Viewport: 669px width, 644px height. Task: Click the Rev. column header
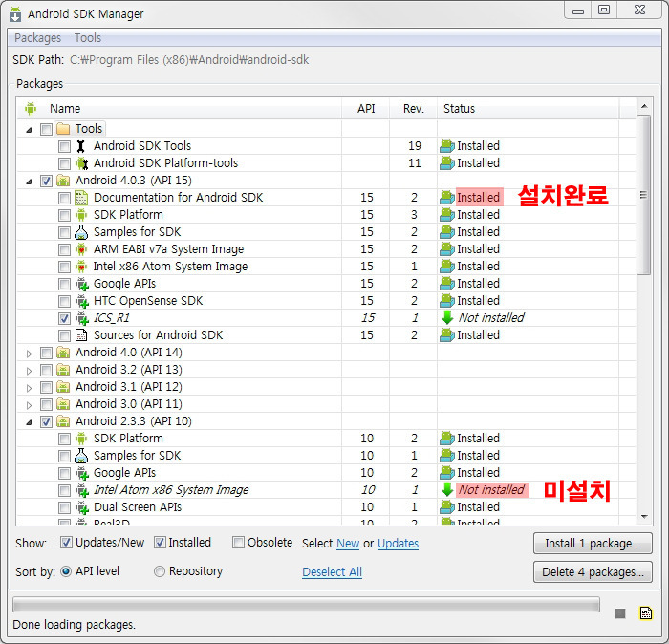coord(413,109)
